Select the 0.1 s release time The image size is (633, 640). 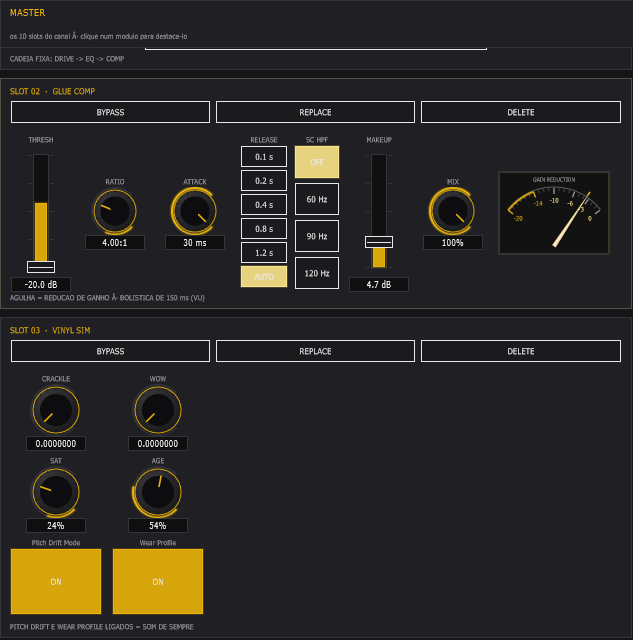264,157
